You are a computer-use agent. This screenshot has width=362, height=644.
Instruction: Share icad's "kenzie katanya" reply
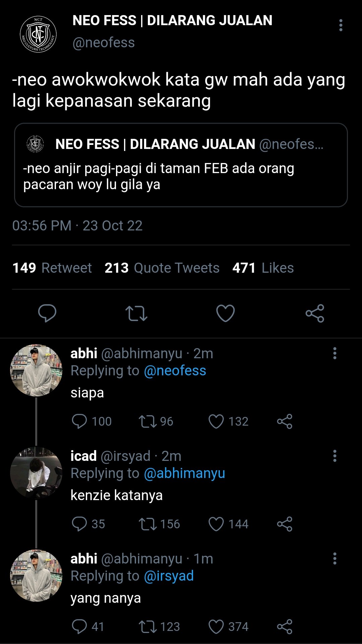285,524
